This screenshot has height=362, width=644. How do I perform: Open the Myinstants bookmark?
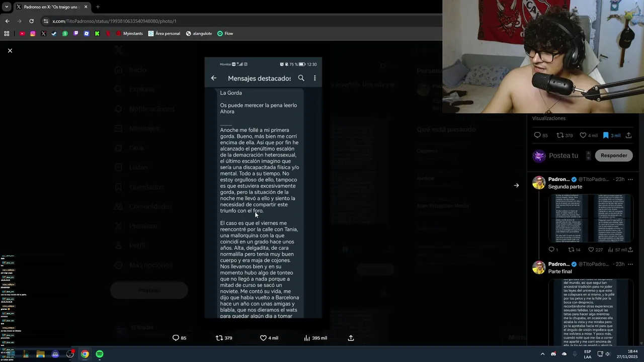(129, 34)
